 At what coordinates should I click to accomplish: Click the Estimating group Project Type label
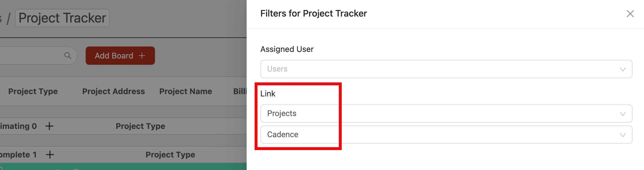[140, 126]
